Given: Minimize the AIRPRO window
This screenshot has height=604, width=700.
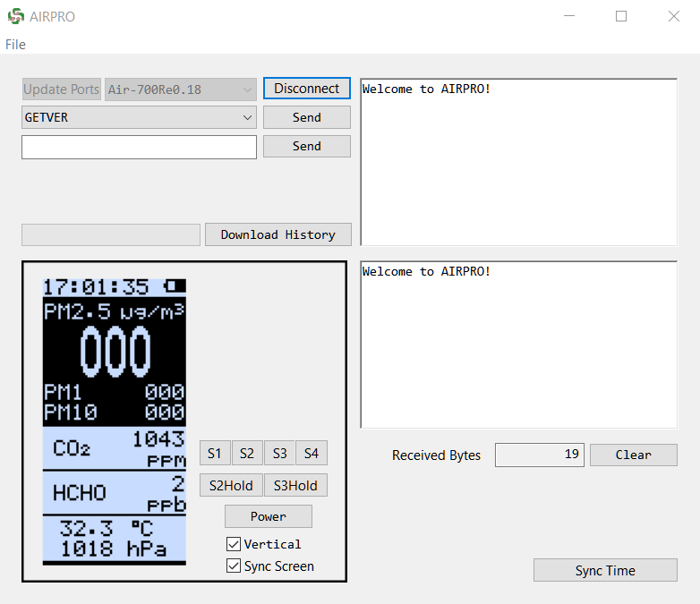Looking at the screenshot, I should click(569, 16).
